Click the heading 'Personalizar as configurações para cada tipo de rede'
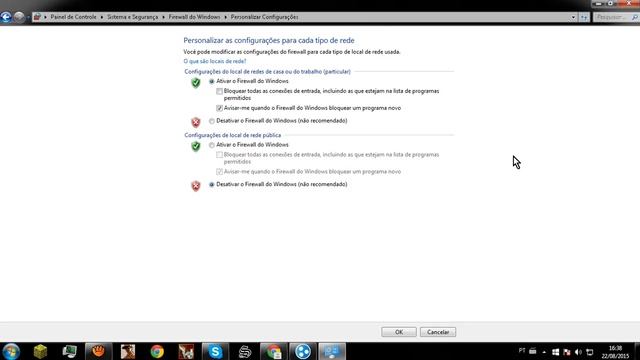Screen dimensions: 640x360 coord(269,40)
